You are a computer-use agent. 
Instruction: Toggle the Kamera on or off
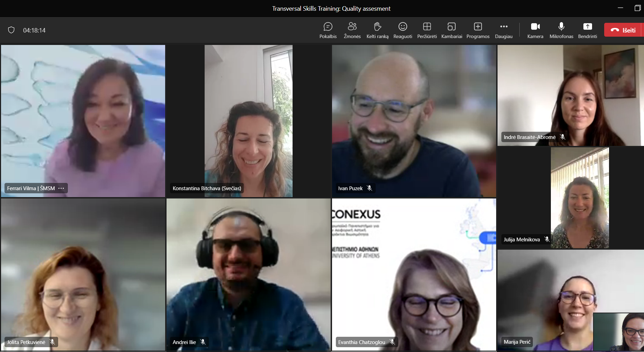[x=535, y=30]
